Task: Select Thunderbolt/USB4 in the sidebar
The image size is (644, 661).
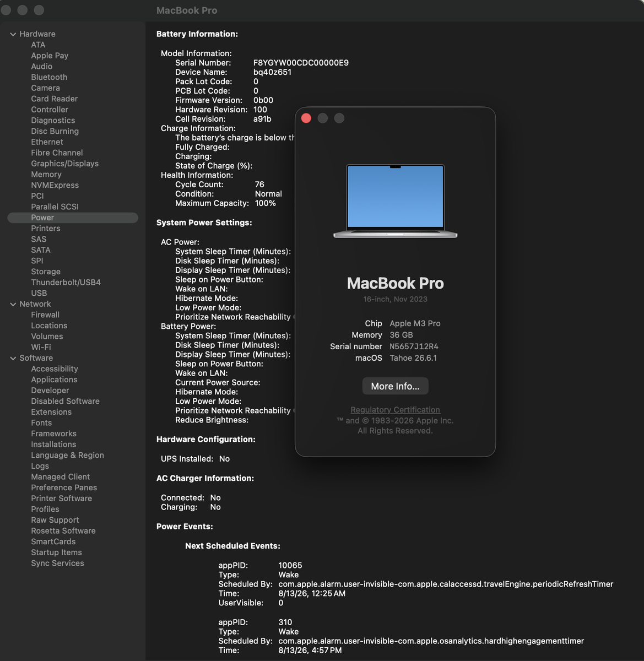Action: [x=66, y=282]
